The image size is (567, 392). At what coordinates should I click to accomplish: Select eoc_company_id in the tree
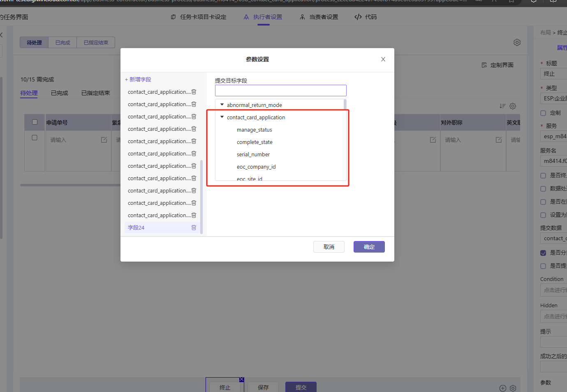tap(256, 167)
